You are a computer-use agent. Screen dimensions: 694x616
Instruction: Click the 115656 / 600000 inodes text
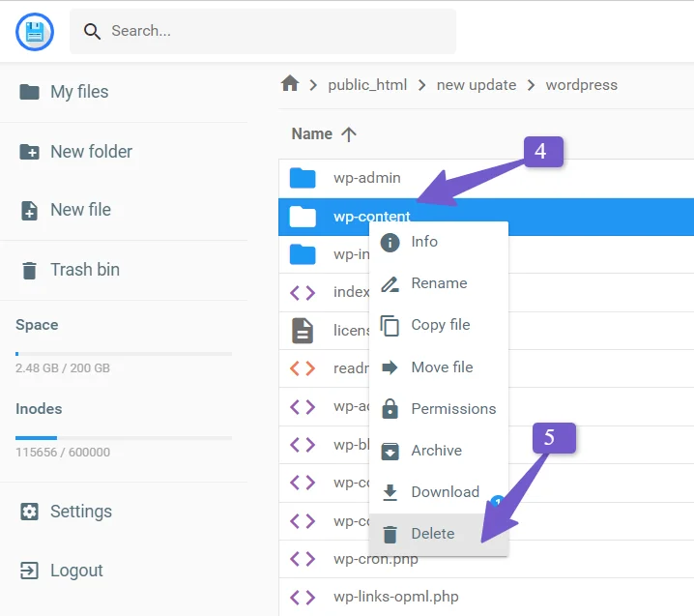63,453
